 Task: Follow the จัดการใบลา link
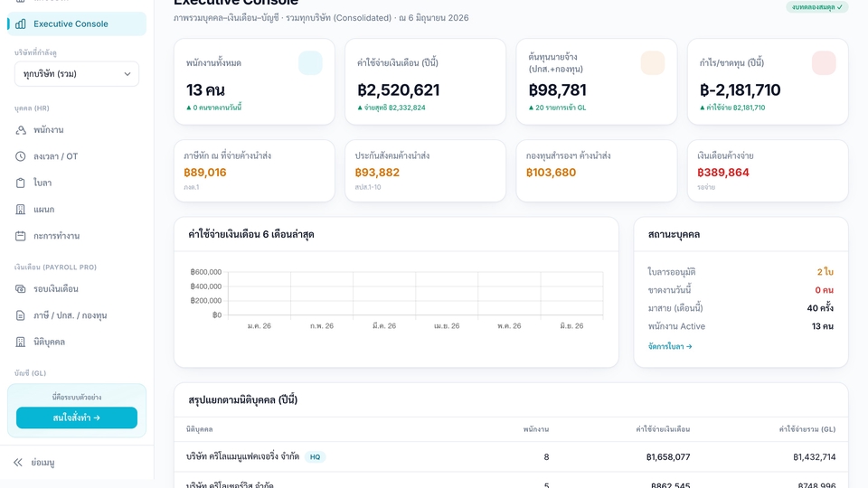(670, 346)
